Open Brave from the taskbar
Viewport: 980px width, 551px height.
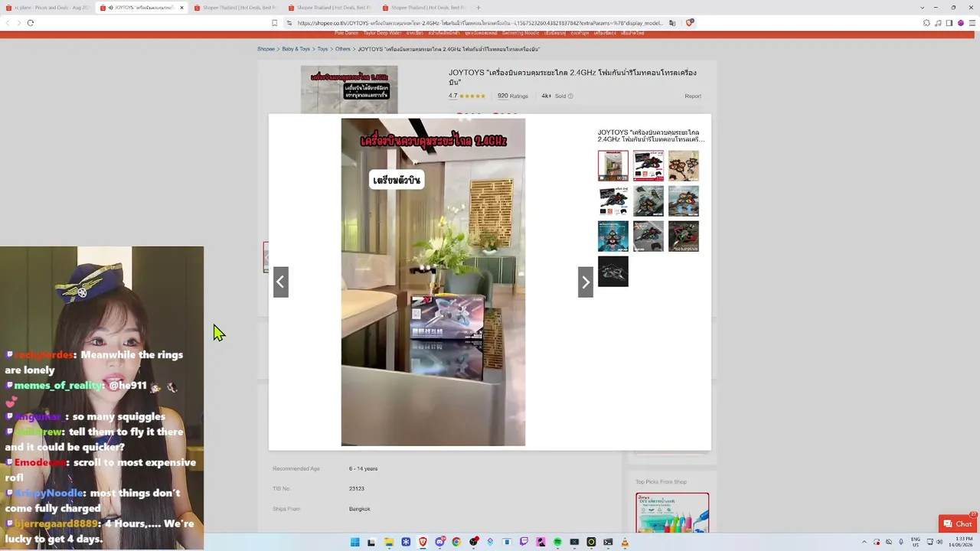[423, 543]
